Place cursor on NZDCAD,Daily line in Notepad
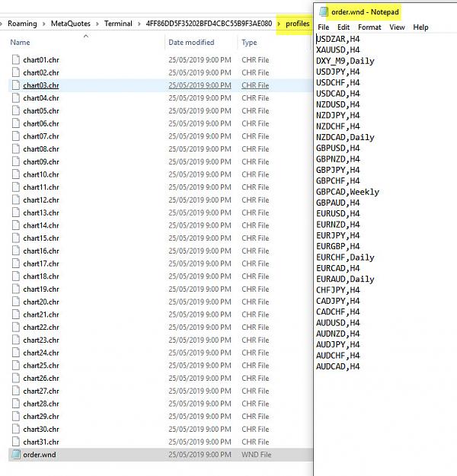Image resolution: width=457 pixels, height=476 pixels. coord(345,138)
